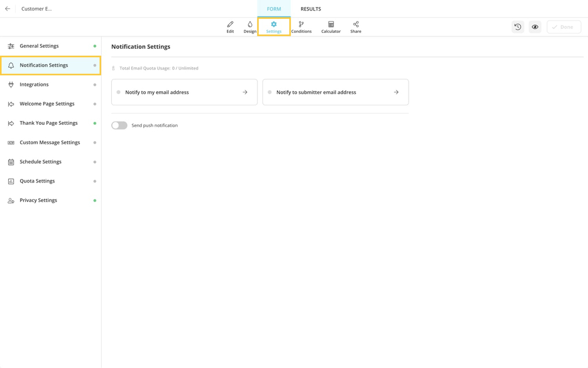Click the back arrow icon
Image resolution: width=588 pixels, height=368 pixels.
coord(8,9)
